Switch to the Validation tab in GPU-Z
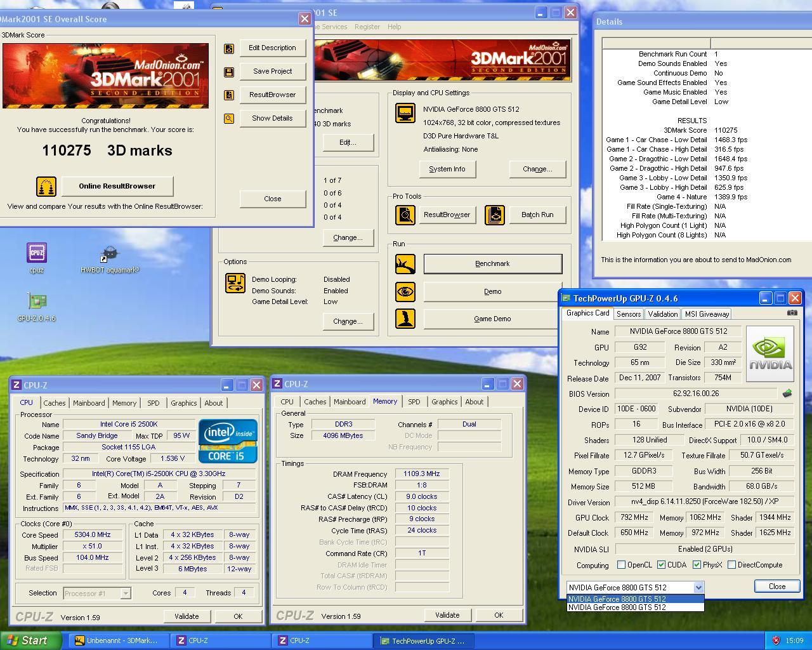Viewport: 812px width, 650px height. coord(663,314)
